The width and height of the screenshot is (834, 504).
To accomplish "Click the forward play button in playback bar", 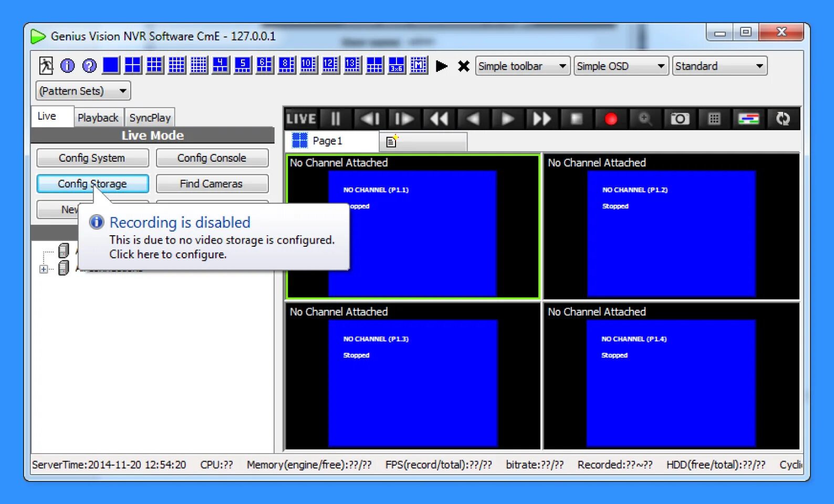I will [507, 119].
